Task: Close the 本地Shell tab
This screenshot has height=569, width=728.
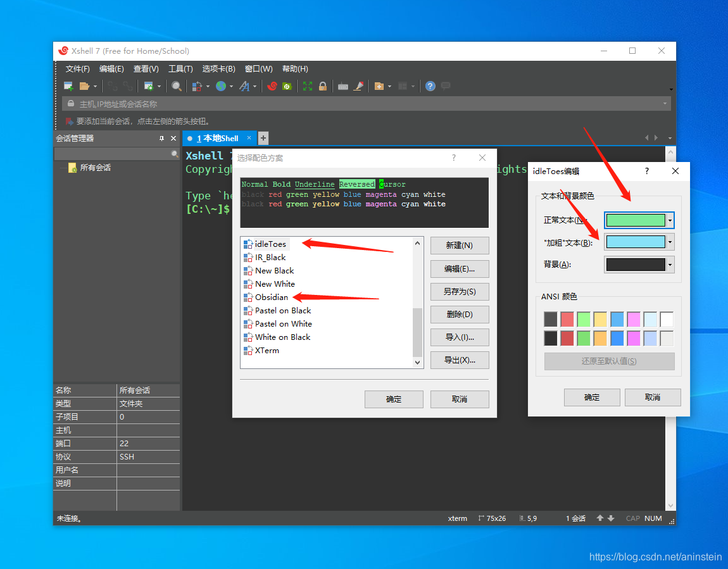Action: [249, 138]
